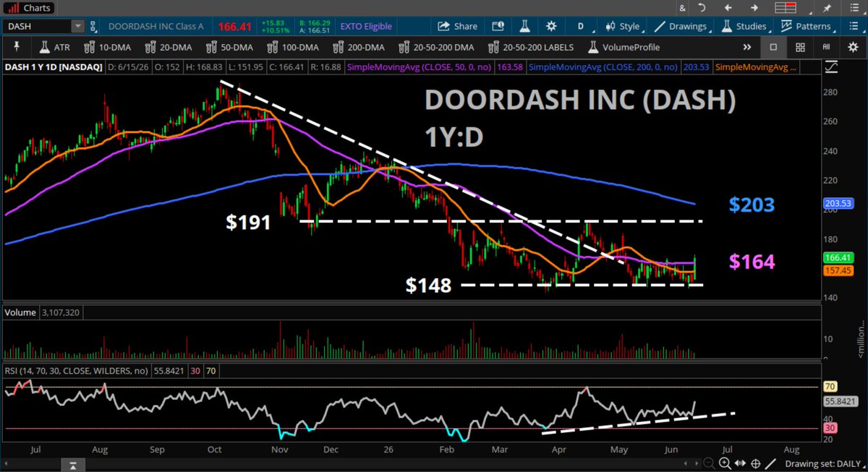Viewport: 868px width, 472px height.
Task: Open the Drawings tools menu
Action: click(680, 26)
